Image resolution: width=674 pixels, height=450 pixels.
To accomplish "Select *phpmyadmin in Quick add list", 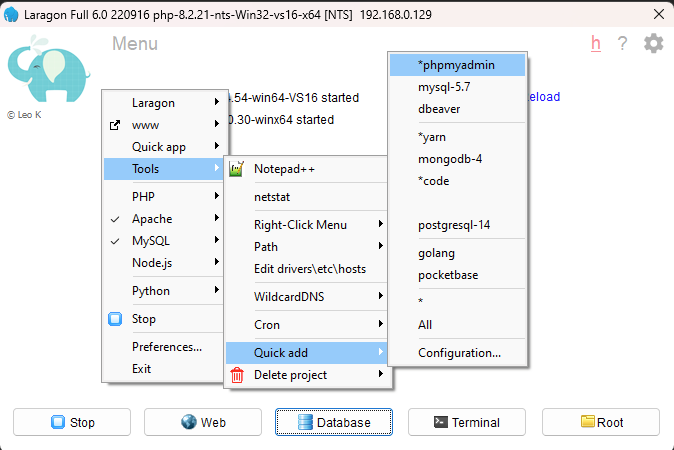I will pyautogui.click(x=457, y=65).
